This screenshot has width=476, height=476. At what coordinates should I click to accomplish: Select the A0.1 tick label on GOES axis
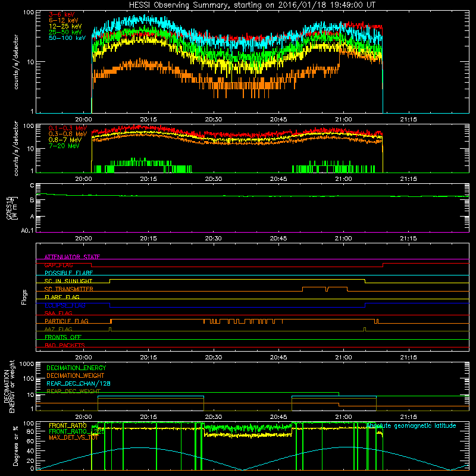pos(27,230)
